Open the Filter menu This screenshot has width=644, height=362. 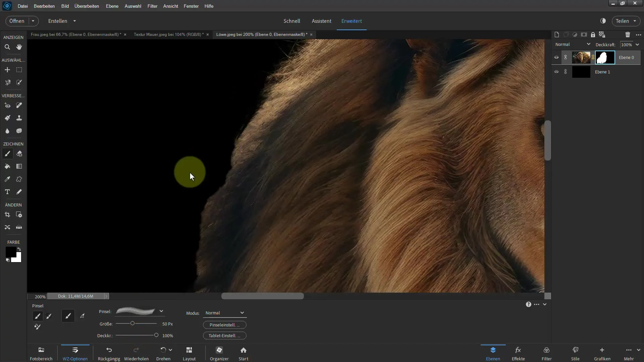(x=152, y=6)
